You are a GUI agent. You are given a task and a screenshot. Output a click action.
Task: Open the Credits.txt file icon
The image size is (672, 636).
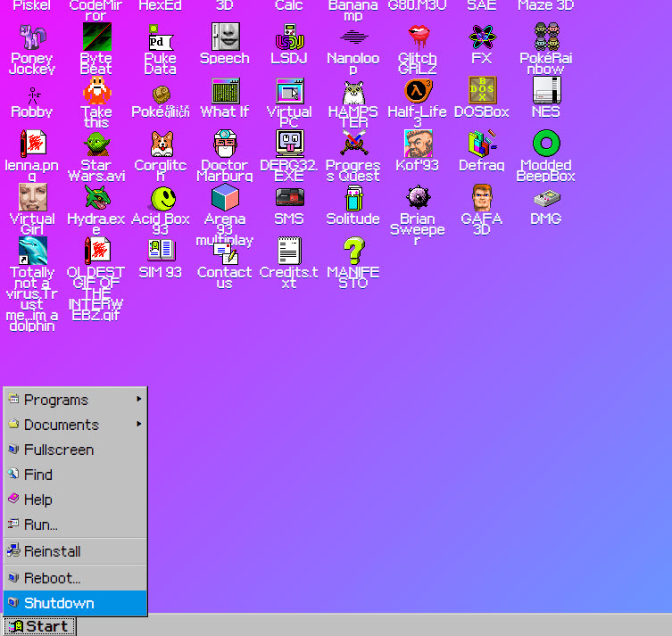click(x=289, y=252)
